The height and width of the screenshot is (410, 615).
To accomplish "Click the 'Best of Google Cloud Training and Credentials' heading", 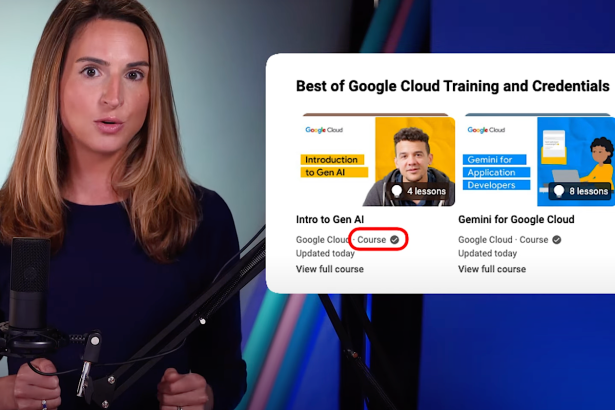I will point(453,86).
